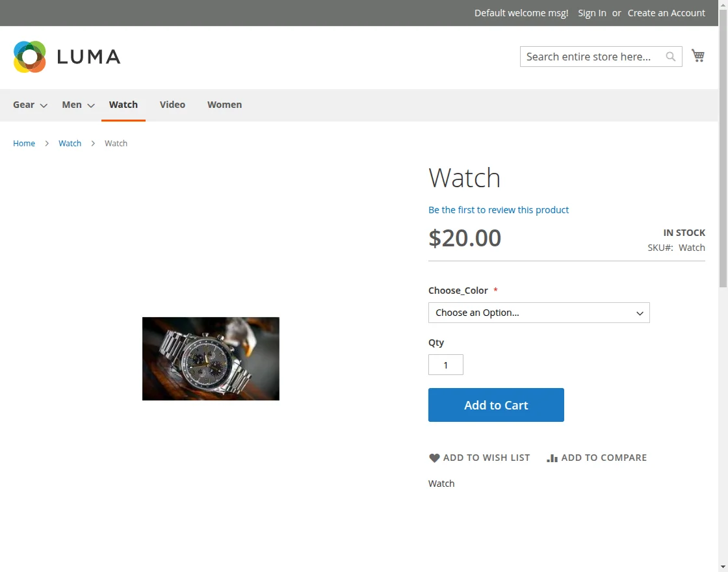The height and width of the screenshot is (572, 728).
Task: Expand the Gear menu chevron
Action: [43, 106]
